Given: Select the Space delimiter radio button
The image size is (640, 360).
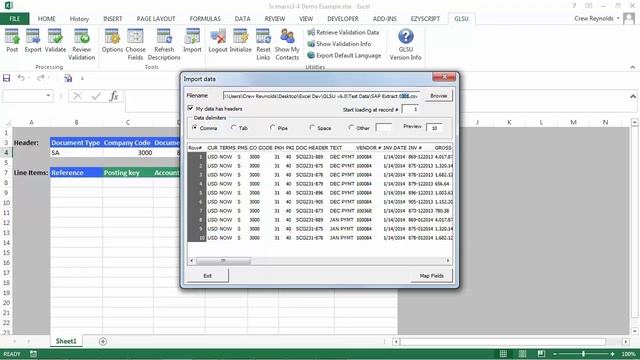Looking at the screenshot, I should pyautogui.click(x=312, y=128).
